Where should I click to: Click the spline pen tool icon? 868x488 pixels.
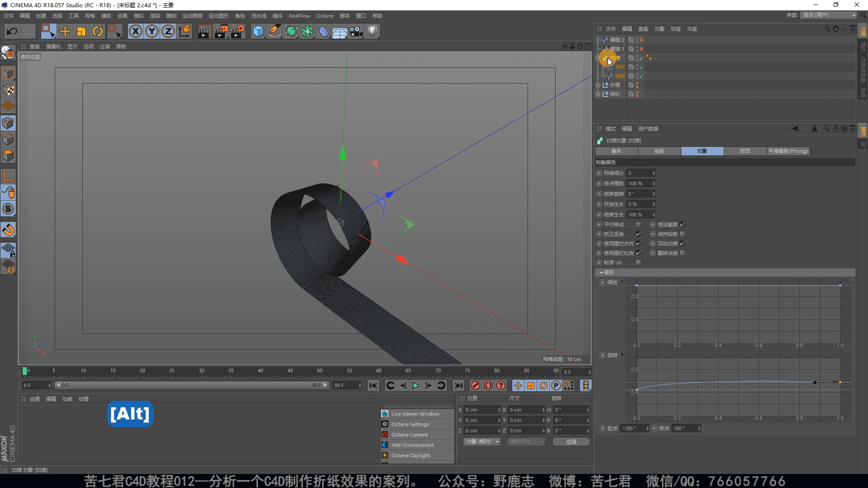point(274,31)
